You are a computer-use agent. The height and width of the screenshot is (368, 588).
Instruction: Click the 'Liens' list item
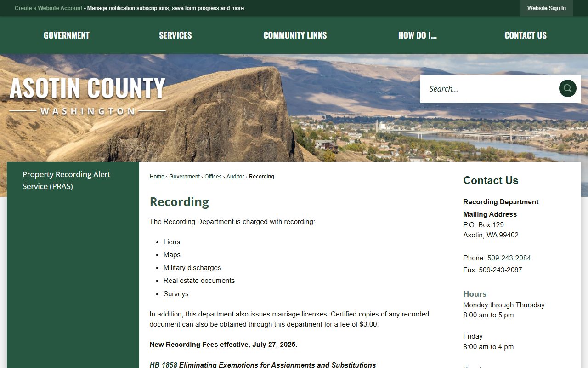[x=172, y=242]
